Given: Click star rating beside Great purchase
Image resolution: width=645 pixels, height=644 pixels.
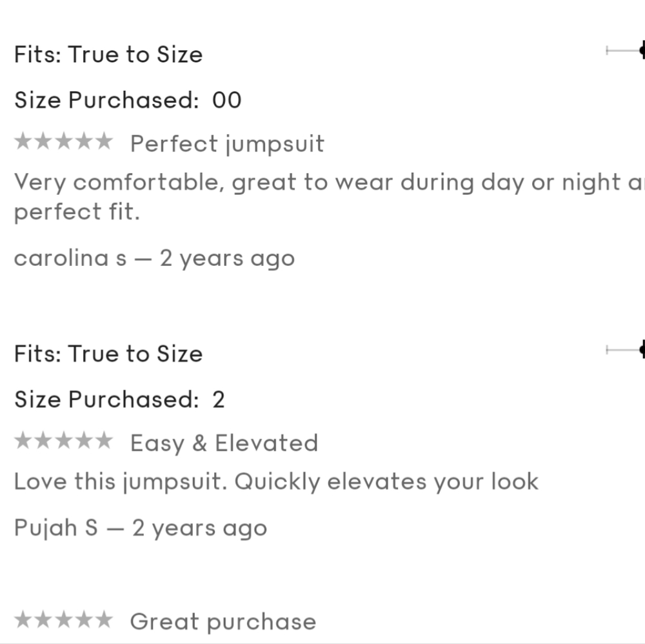Looking at the screenshot, I should pyautogui.click(x=63, y=621).
